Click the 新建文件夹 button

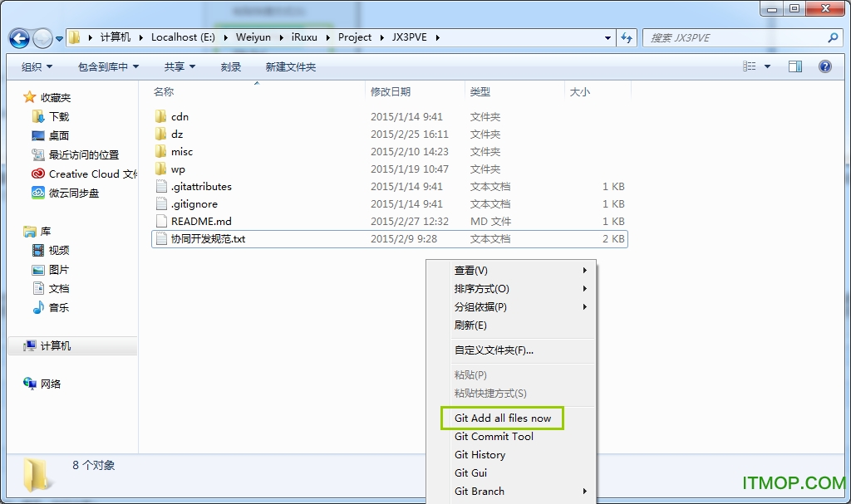click(290, 66)
